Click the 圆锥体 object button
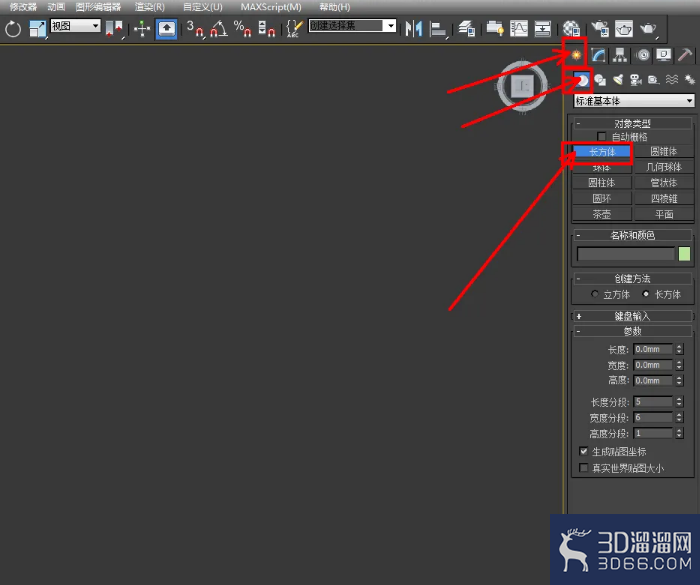Screen dimensions: 700x585 [664, 151]
